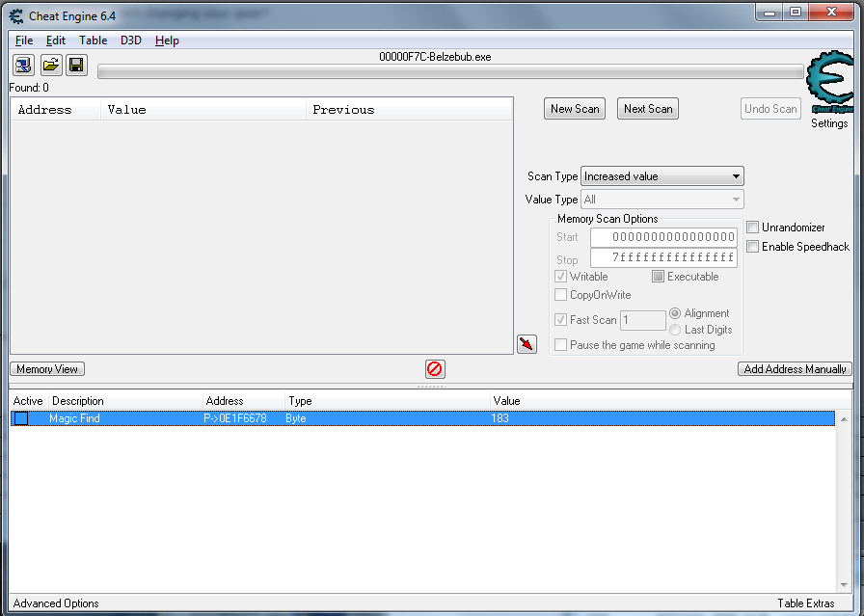The width and height of the screenshot is (864, 616).
Task: Open the Help menu
Action: [167, 40]
